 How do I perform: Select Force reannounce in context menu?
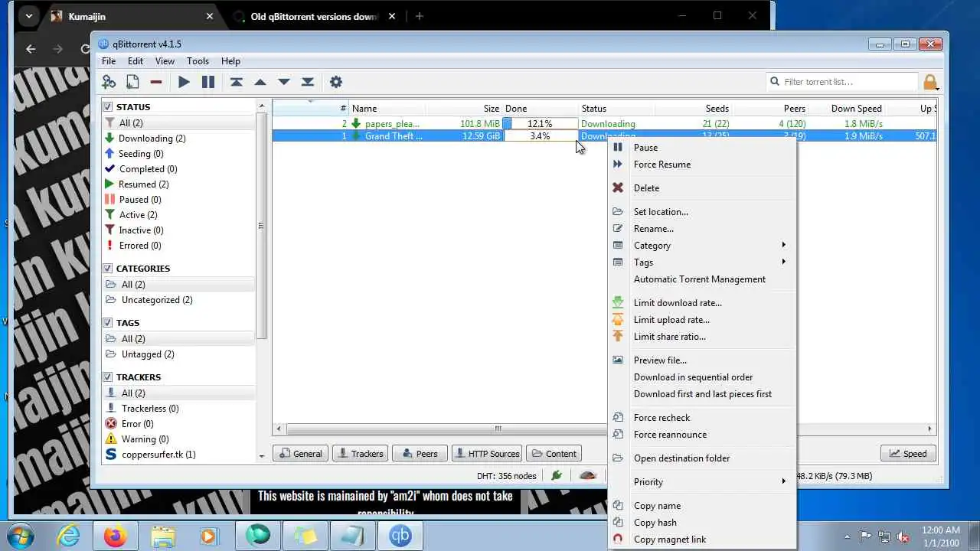(670, 435)
